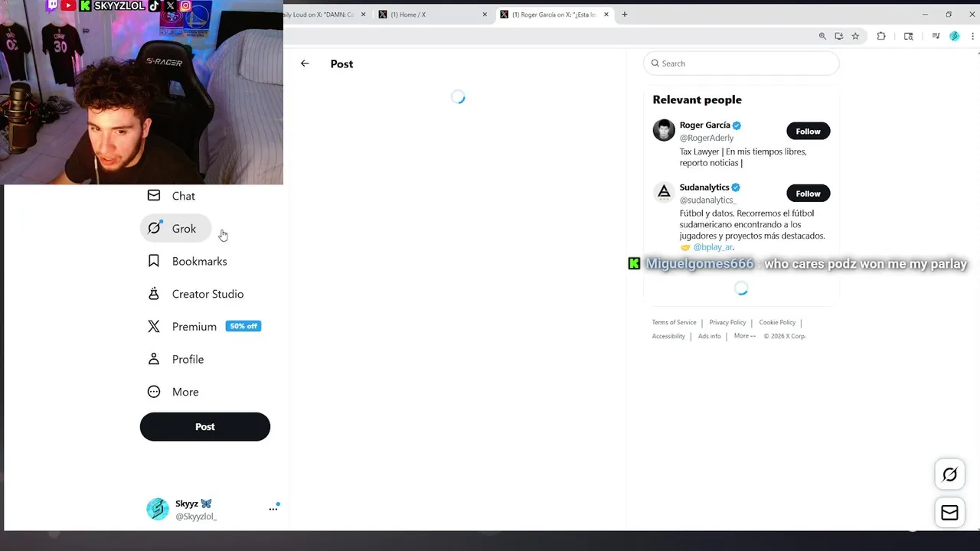This screenshot has width=980, height=551.
Task: Open the More menu in sidebar
Action: pos(174,392)
